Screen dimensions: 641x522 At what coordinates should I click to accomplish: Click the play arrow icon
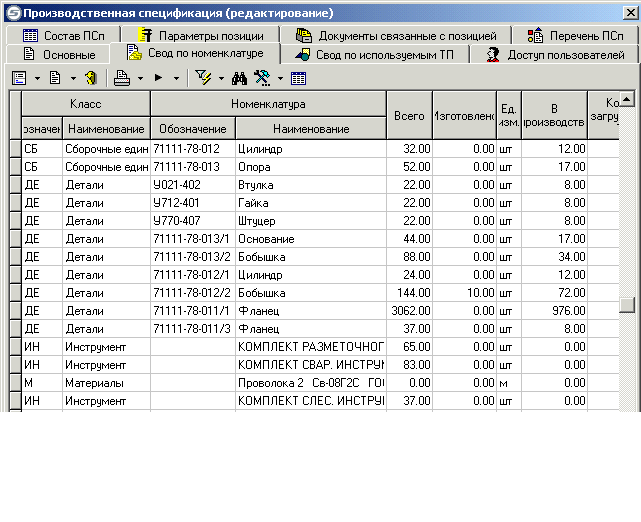159,77
